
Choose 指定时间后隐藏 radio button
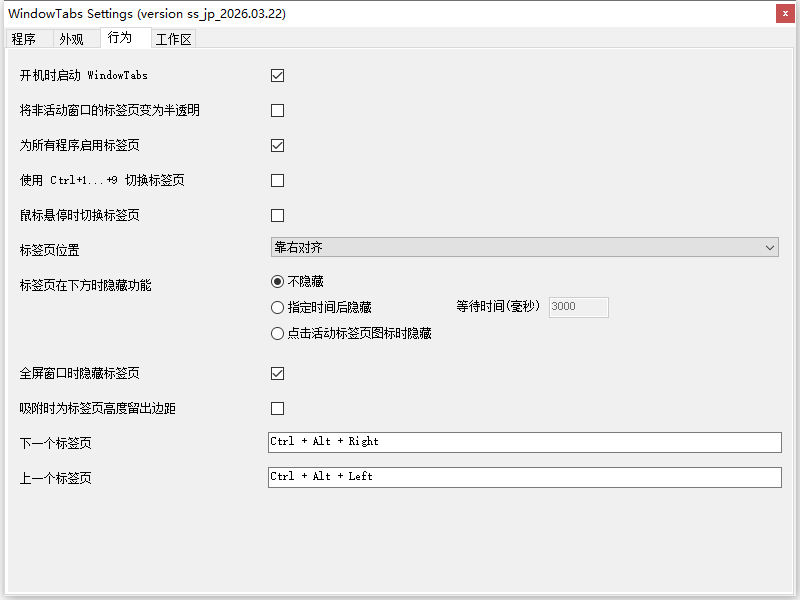click(276, 307)
